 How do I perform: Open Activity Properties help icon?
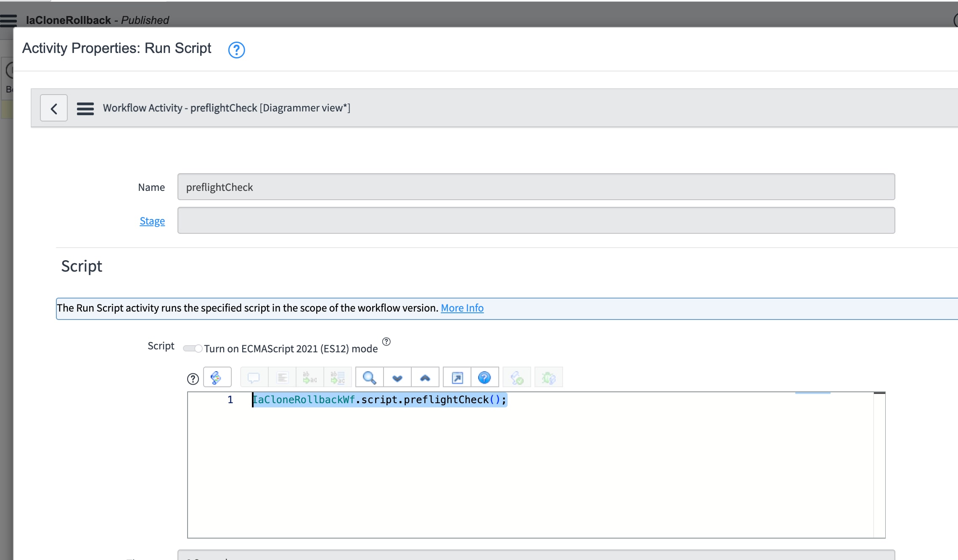click(x=236, y=50)
